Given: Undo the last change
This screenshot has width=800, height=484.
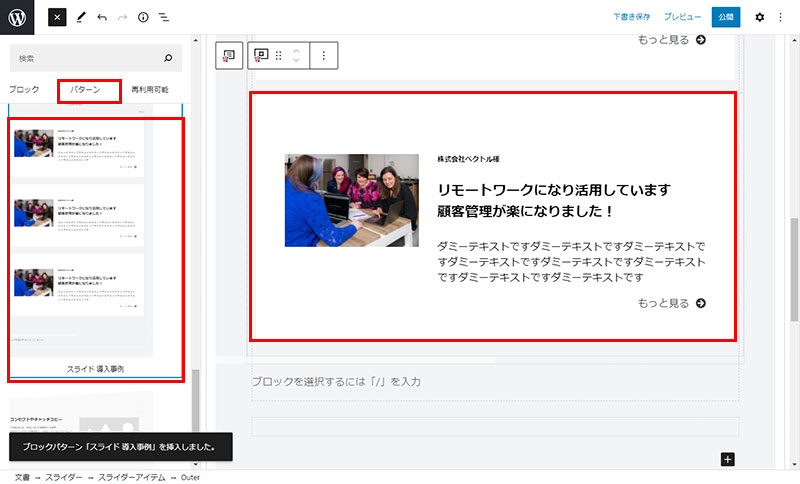Looking at the screenshot, I should (x=102, y=18).
